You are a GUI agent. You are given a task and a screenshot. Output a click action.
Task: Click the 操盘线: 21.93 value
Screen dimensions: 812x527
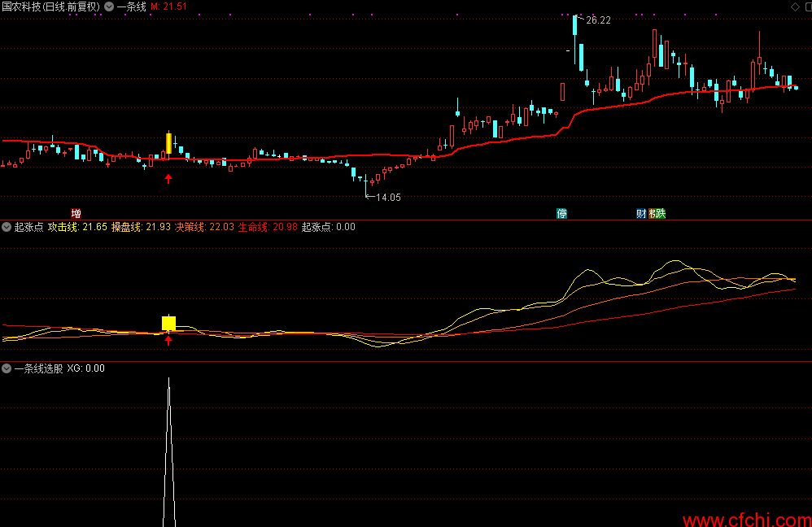tap(141, 227)
